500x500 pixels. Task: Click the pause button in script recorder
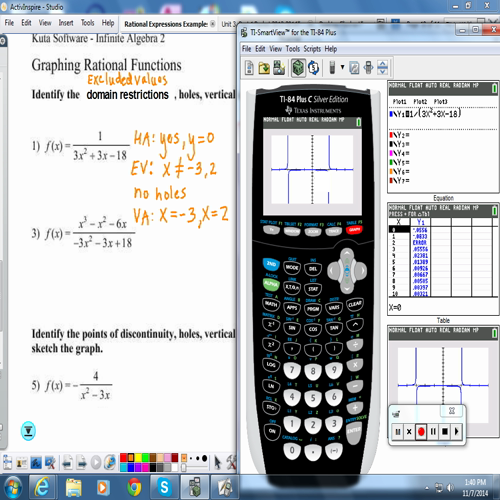[x=433, y=432]
